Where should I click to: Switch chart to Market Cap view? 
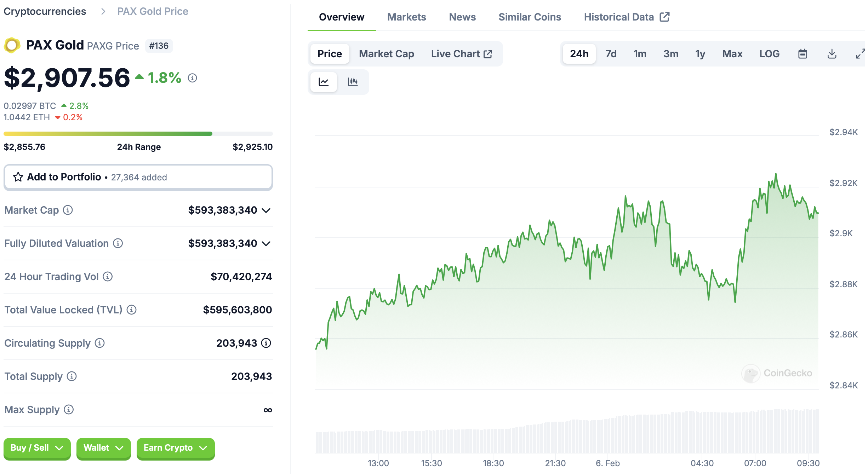pyautogui.click(x=386, y=54)
